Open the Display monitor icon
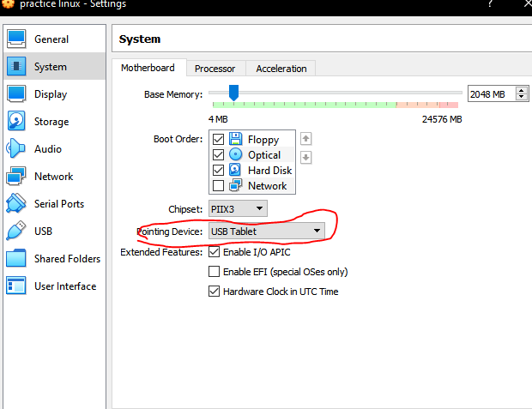This screenshot has height=409, width=532. coord(16,94)
